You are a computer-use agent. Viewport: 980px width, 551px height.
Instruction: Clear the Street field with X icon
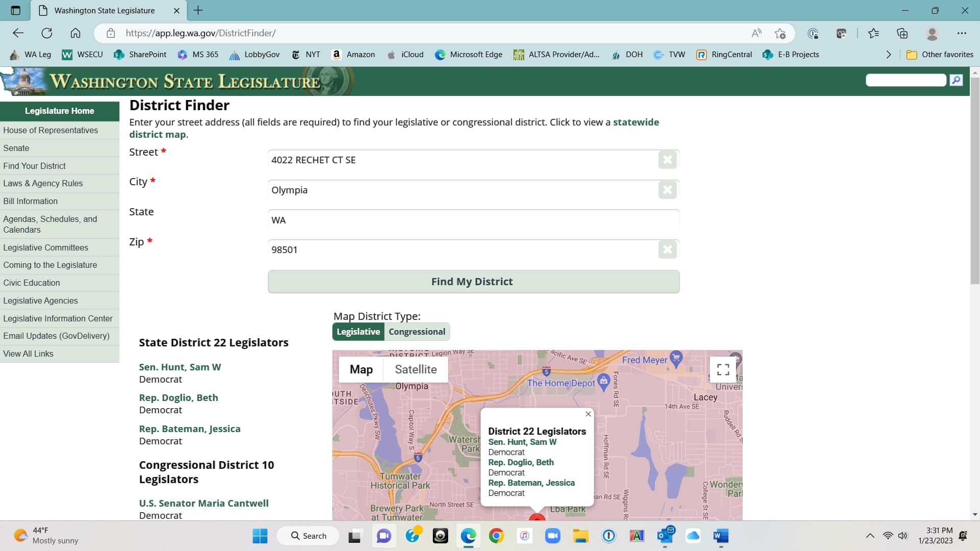click(x=667, y=160)
